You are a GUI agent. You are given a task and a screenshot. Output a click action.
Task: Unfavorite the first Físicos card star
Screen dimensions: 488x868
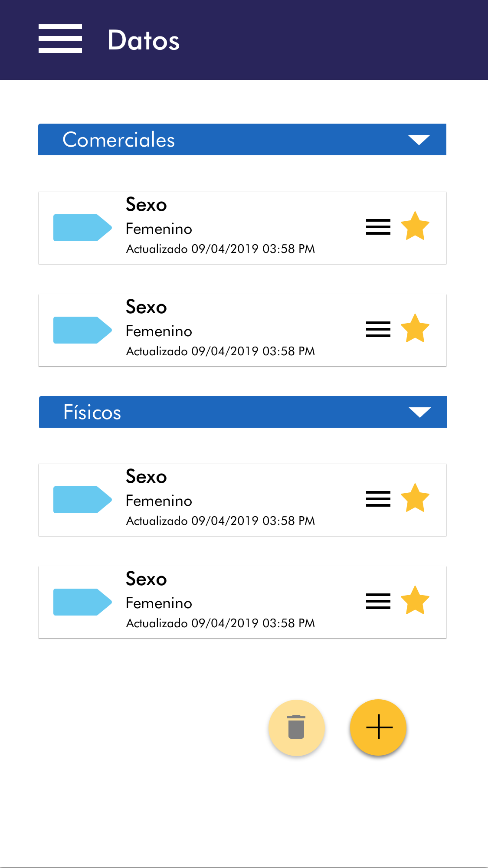click(415, 498)
